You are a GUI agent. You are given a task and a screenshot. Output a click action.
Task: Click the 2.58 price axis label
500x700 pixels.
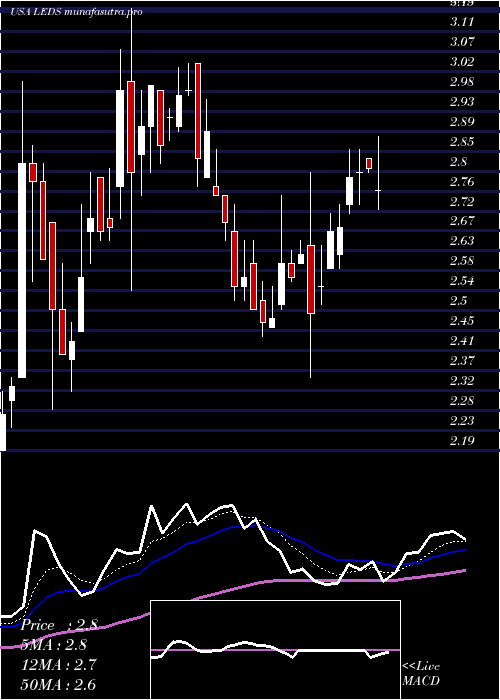[x=462, y=260]
